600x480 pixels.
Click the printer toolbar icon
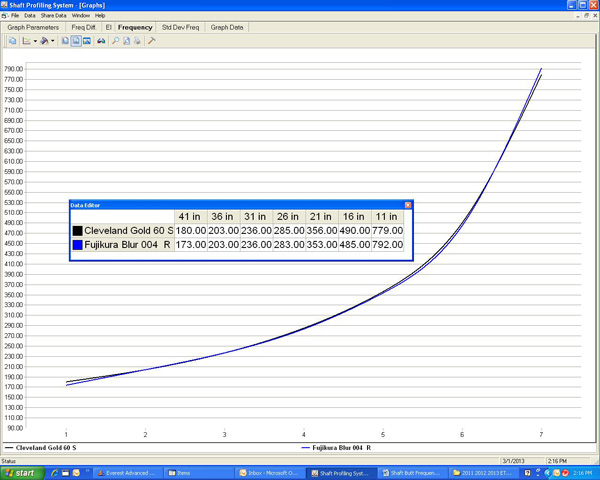[137, 41]
